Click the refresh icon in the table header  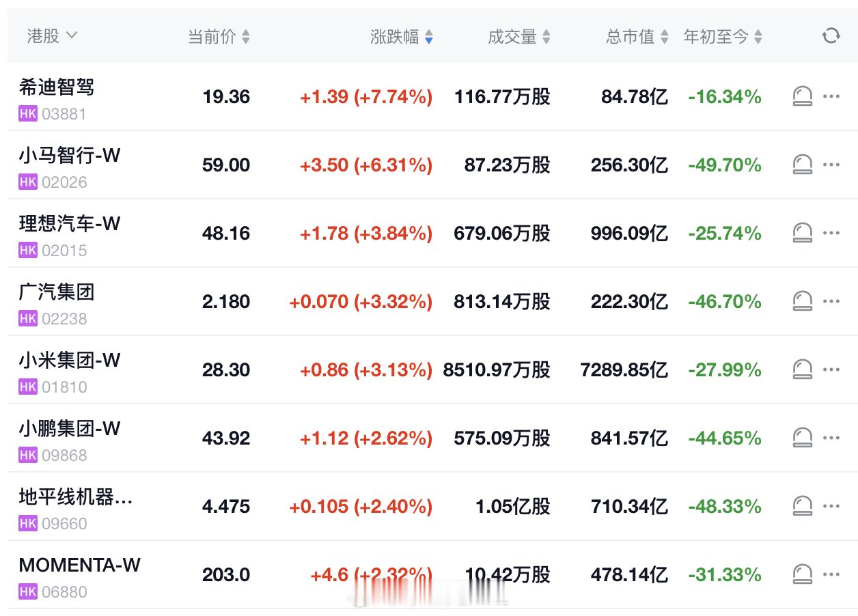831,36
